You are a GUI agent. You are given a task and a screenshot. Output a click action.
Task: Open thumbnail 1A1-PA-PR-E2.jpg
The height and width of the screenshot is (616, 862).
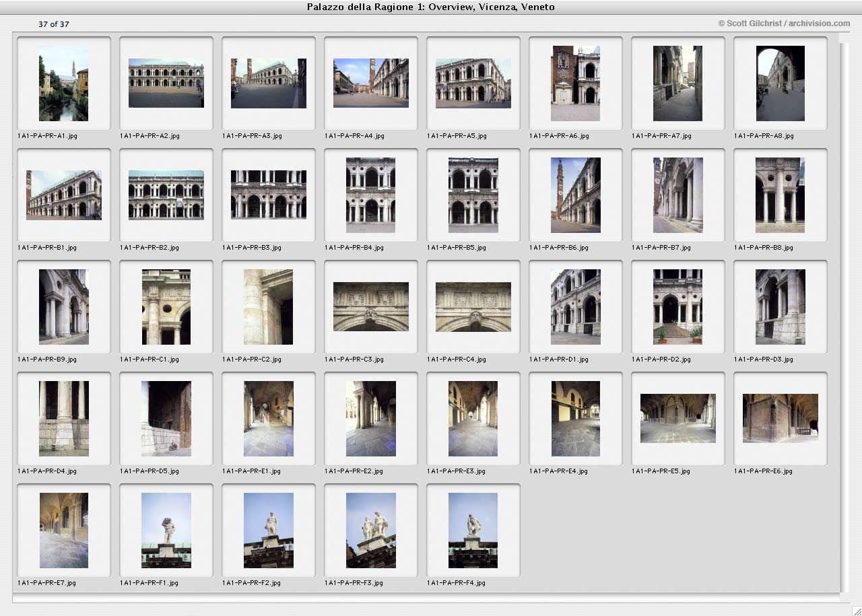point(371,419)
